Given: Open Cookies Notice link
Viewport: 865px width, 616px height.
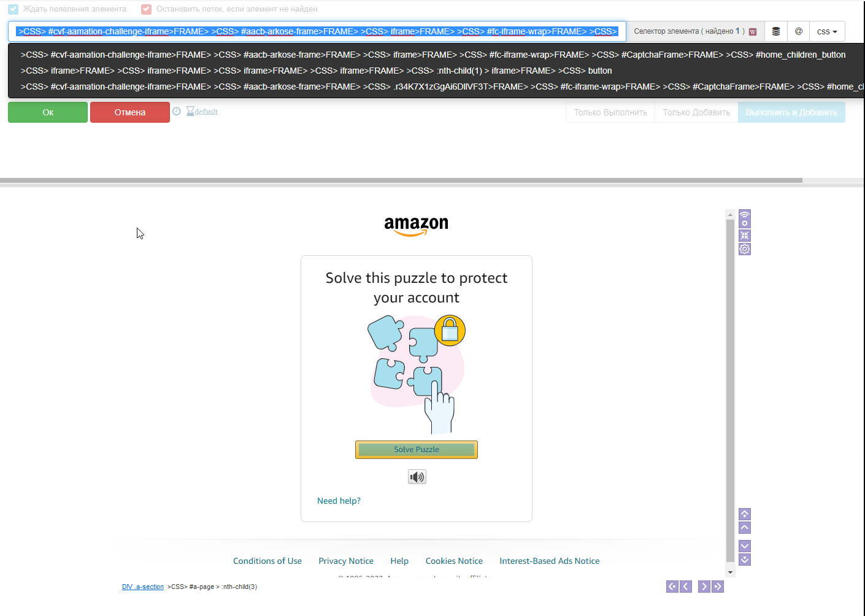Looking at the screenshot, I should pos(454,561).
